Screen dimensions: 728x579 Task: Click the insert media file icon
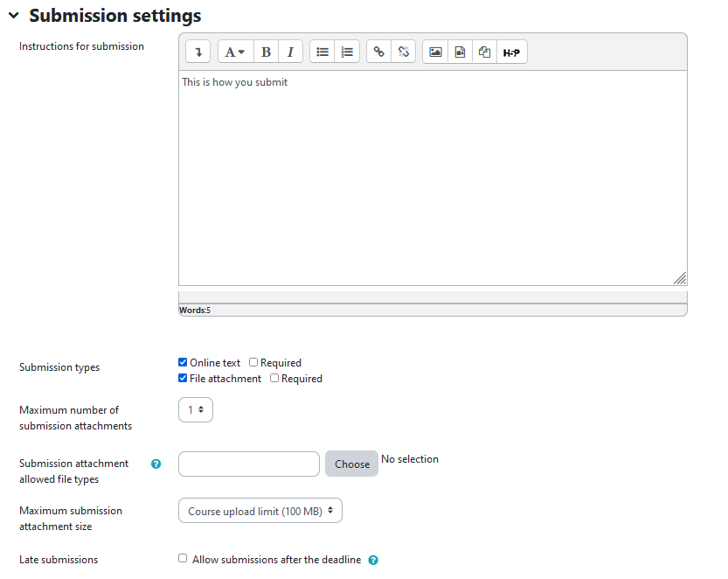click(460, 52)
